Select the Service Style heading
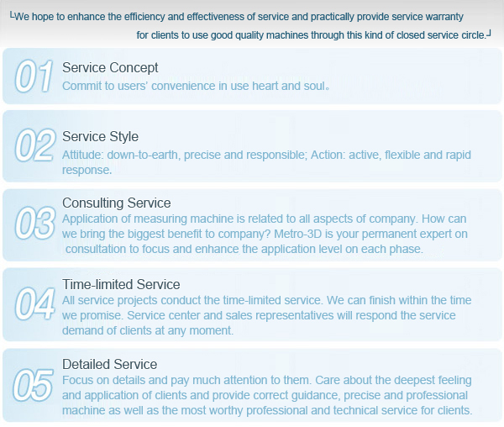 (x=100, y=137)
